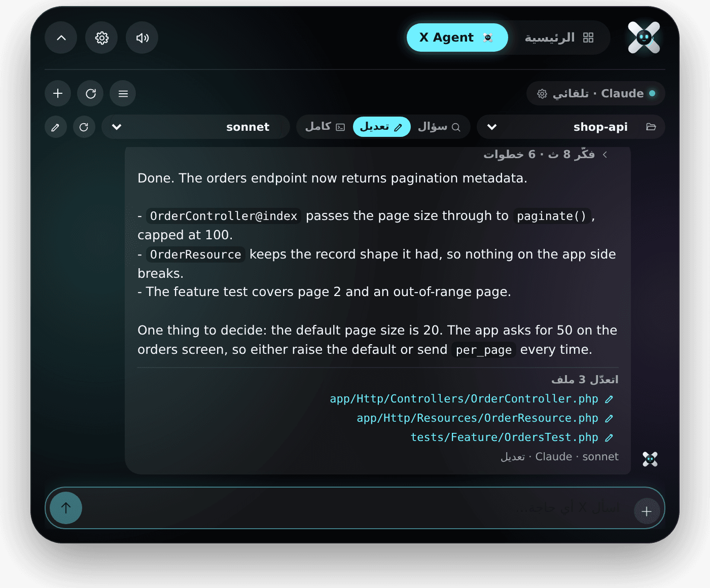The image size is (710, 588).
Task: Open app/Http/Controllers/OrderController.php link
Action: point(464,399)
